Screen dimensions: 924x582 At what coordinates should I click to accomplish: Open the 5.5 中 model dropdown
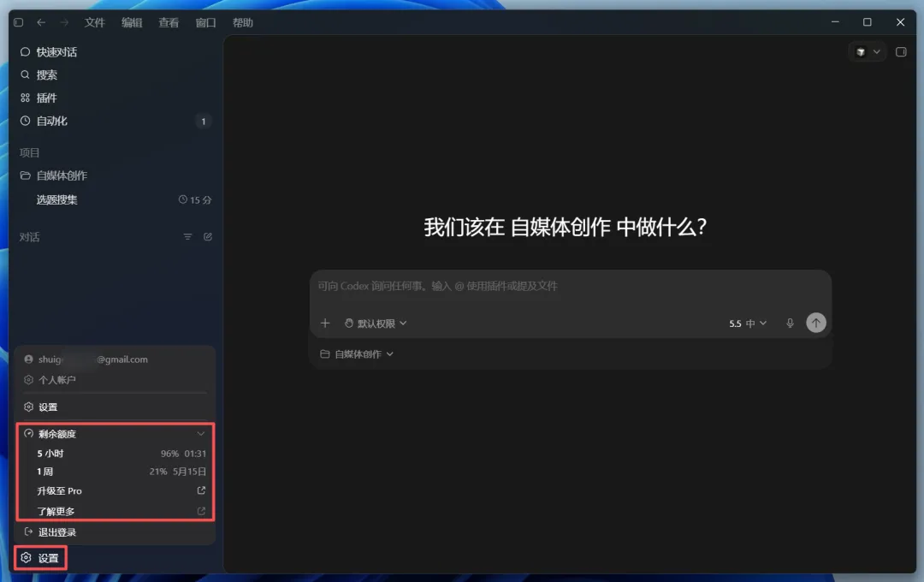pyautogui.click(x=747, y=324)
